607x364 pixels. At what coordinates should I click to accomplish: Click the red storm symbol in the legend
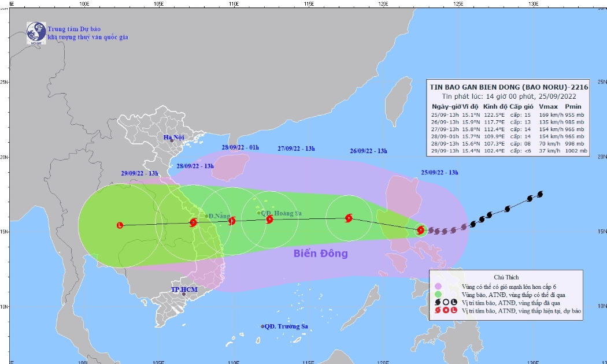[438, 311]
